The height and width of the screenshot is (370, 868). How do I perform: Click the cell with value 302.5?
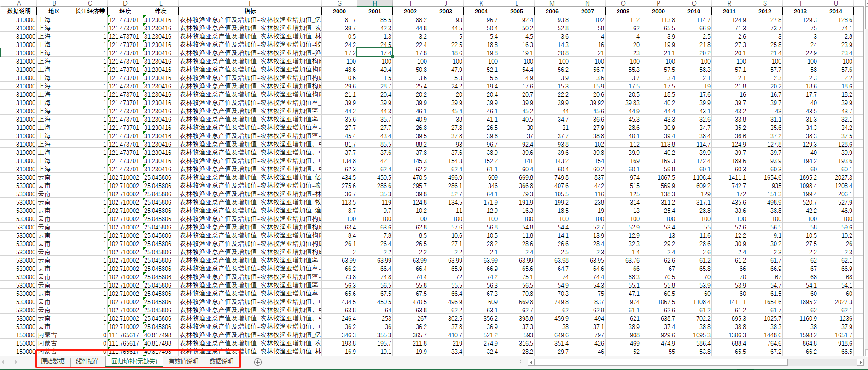point(446,318)
